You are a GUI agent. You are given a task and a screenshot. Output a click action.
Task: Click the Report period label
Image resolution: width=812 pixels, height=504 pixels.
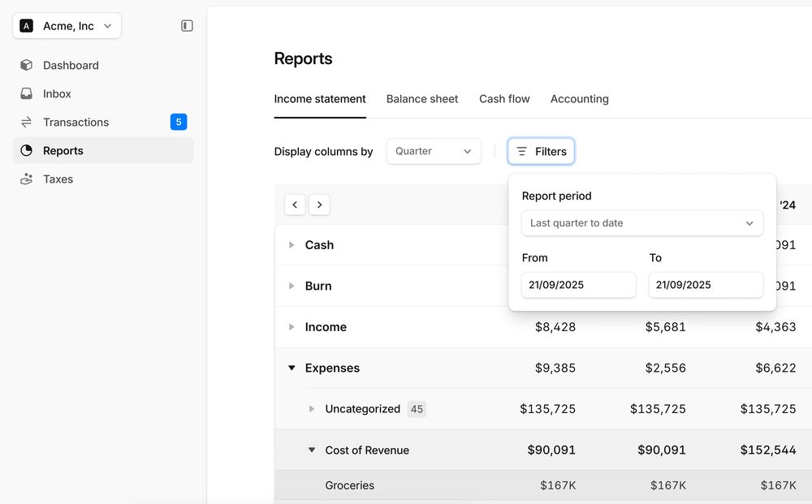pos(557,196)
